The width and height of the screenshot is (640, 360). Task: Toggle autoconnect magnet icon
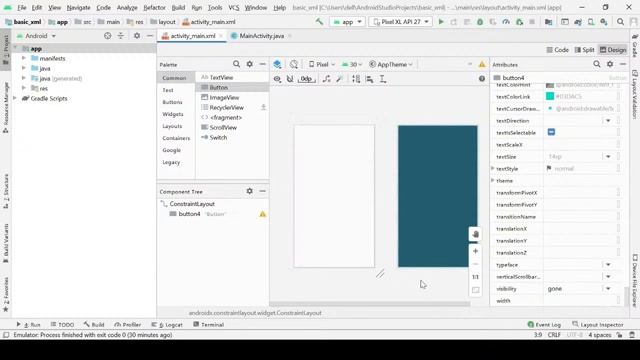click(290, 79)
